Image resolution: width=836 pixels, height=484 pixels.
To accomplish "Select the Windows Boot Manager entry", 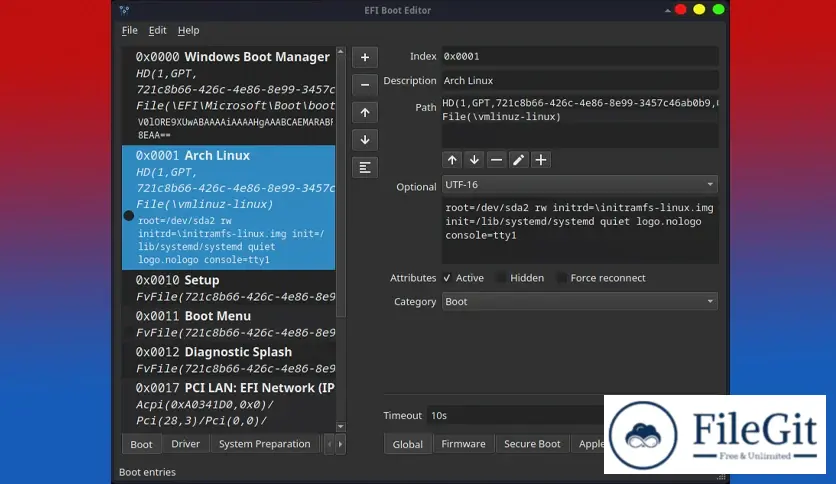I will click(229, 95).
